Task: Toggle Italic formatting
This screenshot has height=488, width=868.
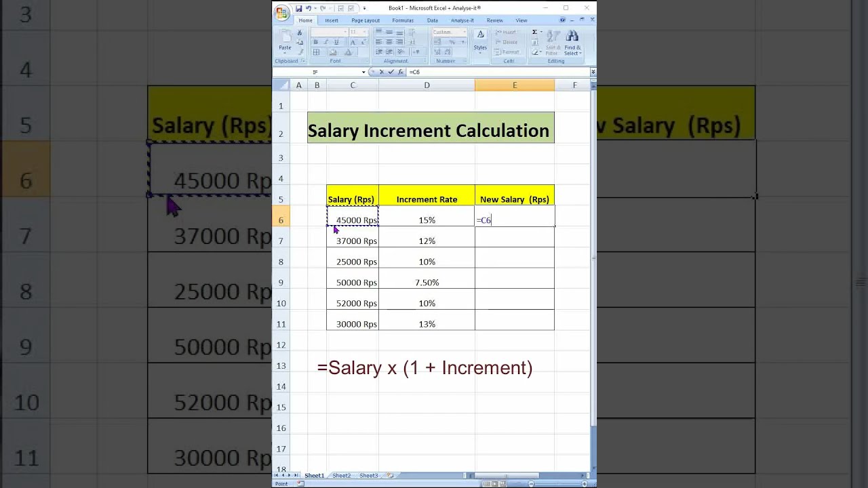Action: pyautogui.click(x=326, y=42)
